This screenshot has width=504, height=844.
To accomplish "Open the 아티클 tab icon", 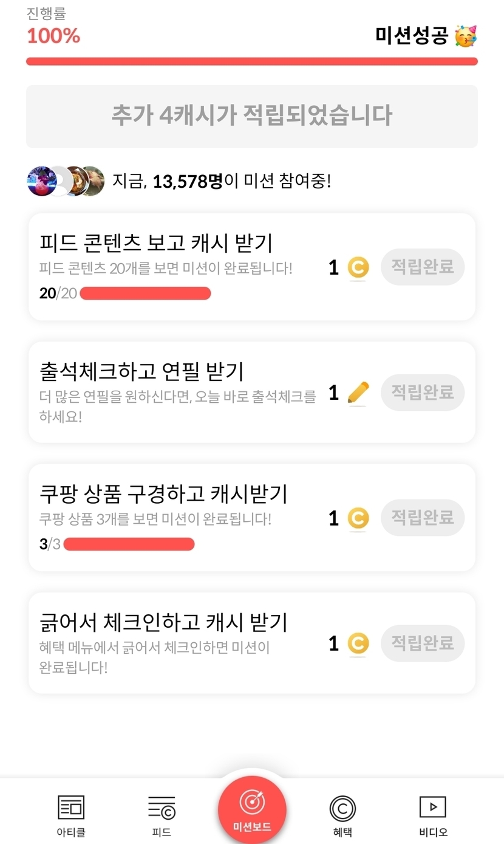I will click(71, 808).
